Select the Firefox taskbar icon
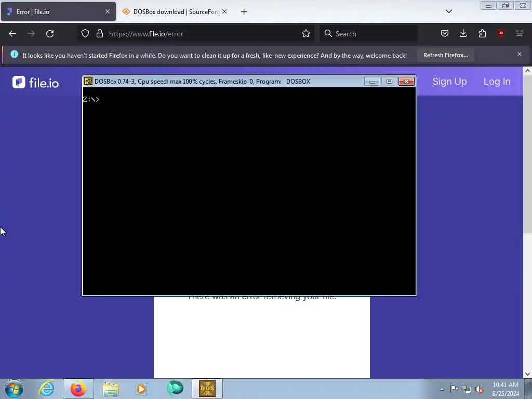 click(x=78, y=389)
